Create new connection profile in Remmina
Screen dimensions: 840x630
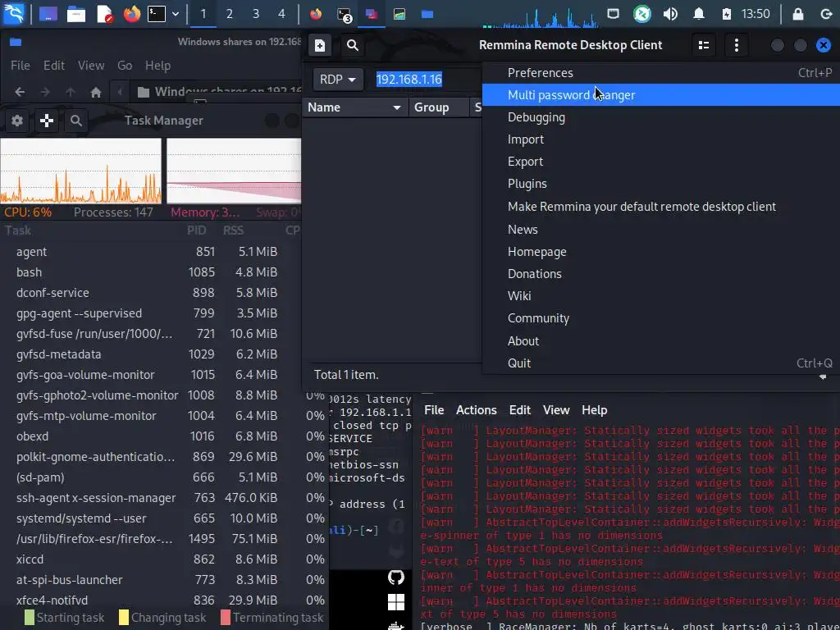[319, 46]
